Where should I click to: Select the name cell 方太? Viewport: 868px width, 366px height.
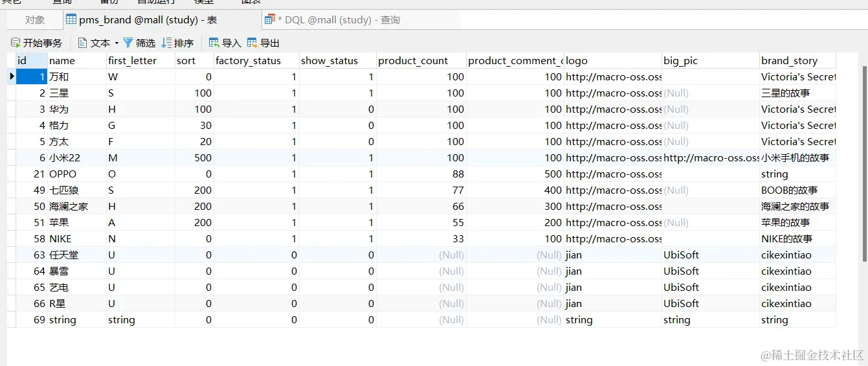pyautogui.click(x=77, y=141)
